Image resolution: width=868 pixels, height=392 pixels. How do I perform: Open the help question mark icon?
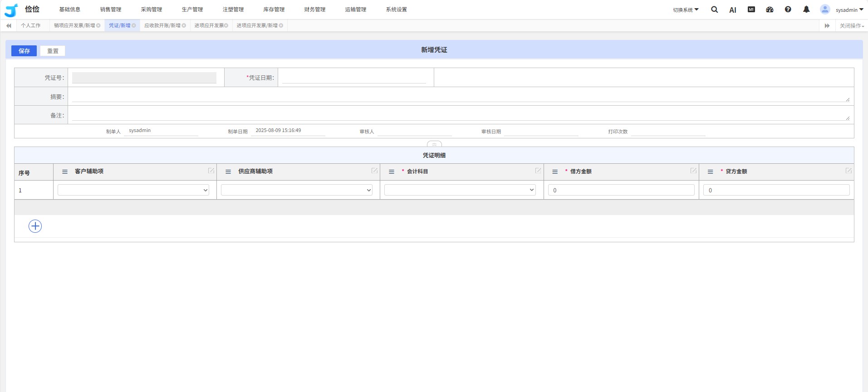point(788,10)
